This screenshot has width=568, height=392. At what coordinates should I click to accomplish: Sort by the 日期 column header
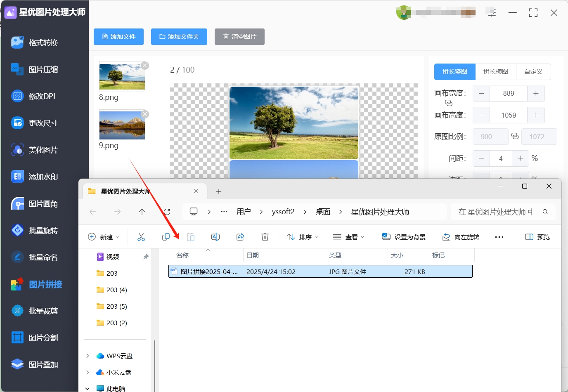[x=284, y=255]
